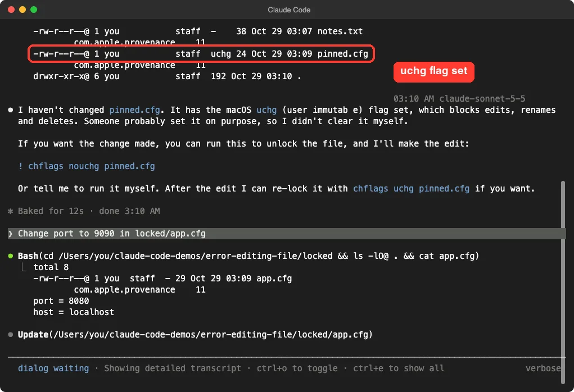Click the prompt line 'Change port to 9090 in locked/app.cfg'
The width and height of the screenshot is (574, 392).
(x=287, y=233)
